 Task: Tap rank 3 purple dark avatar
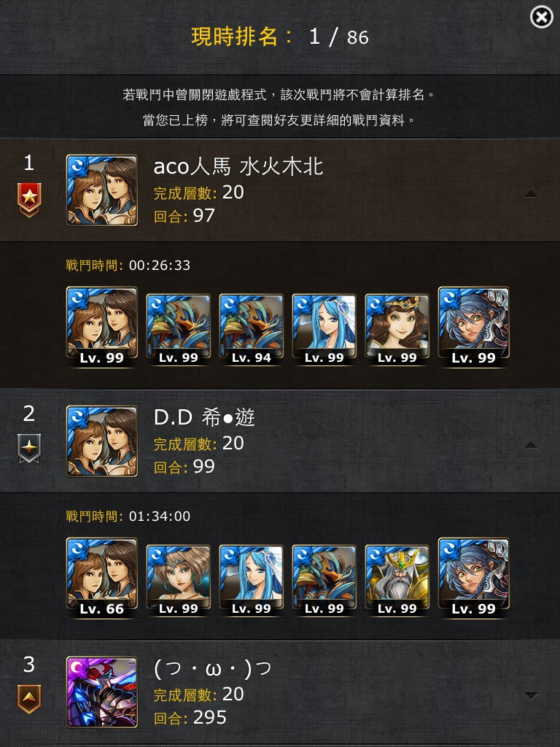point(102,692)
